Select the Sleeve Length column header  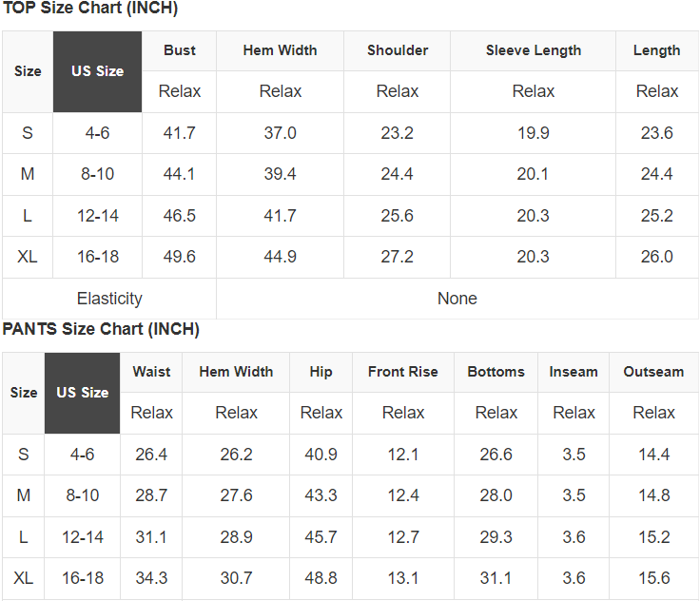tap(533, 50)
